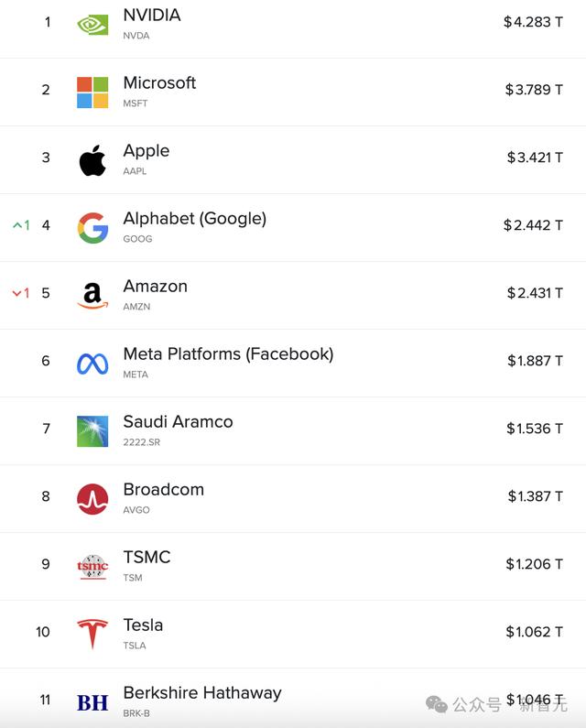Click the Microsoft four-square logo
The width and height of the screenshot is (586, 728).
pos(92,92)
